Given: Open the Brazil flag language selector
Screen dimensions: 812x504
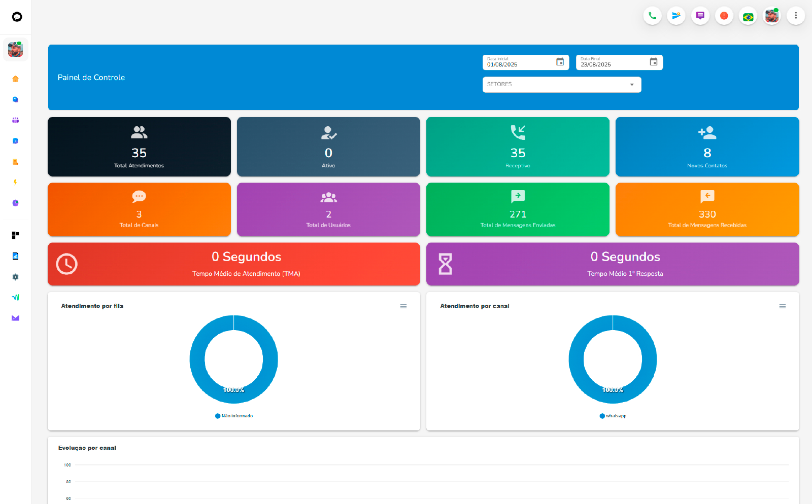Looking at the screenshot, I should tap(748, 16).
